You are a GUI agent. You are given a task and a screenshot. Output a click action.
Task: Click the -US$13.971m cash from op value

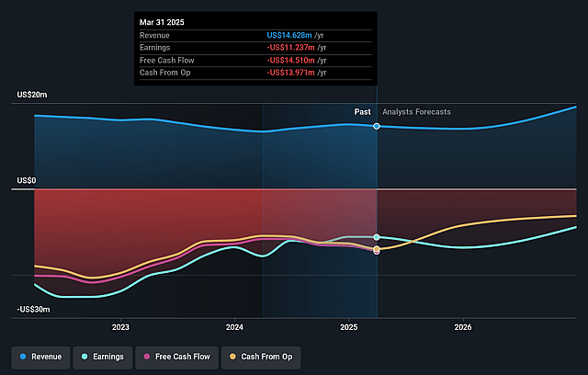[x=290, y=73]
